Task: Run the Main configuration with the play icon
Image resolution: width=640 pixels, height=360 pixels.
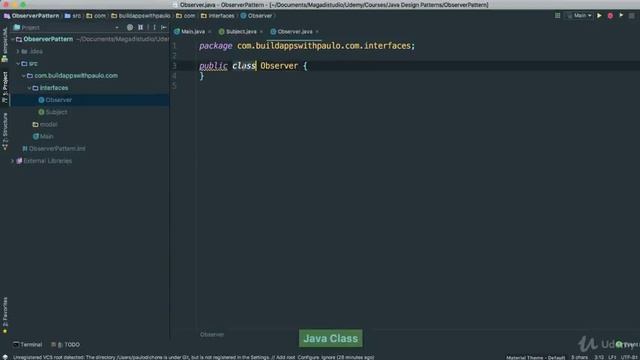Action: 599,16
